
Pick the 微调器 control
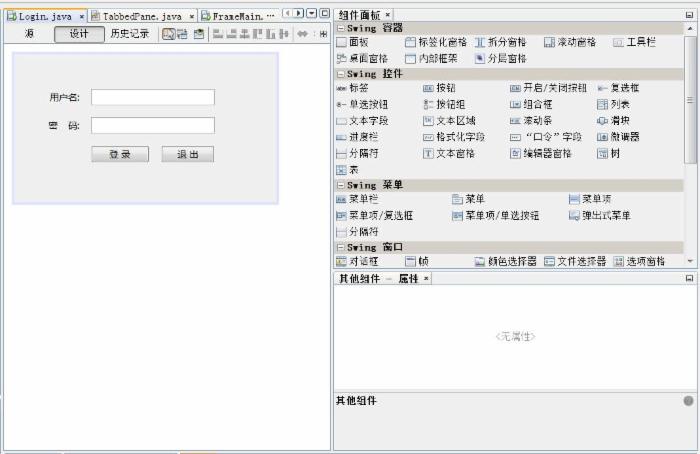tap(618, 137)
